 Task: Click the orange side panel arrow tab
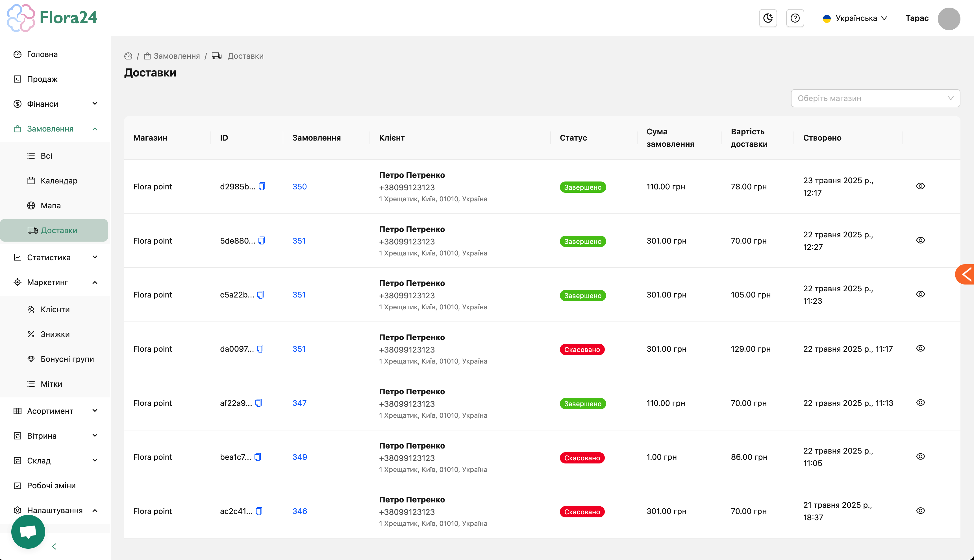click(x=965, y=275)
